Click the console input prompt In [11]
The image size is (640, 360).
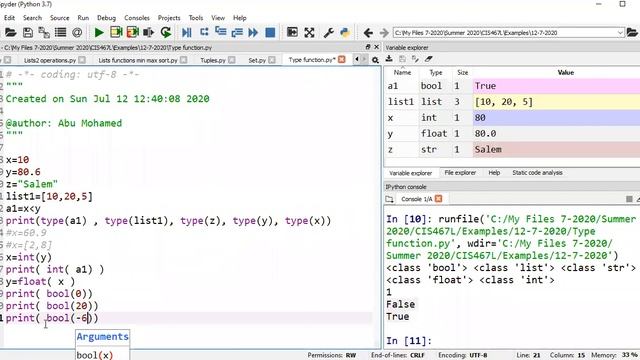tap(409, 341)
